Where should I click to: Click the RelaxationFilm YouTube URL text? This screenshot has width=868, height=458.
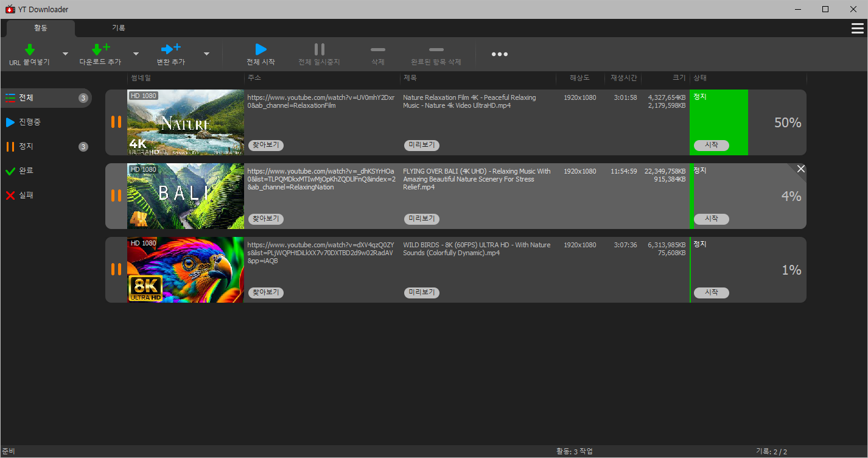click(321, 102)
